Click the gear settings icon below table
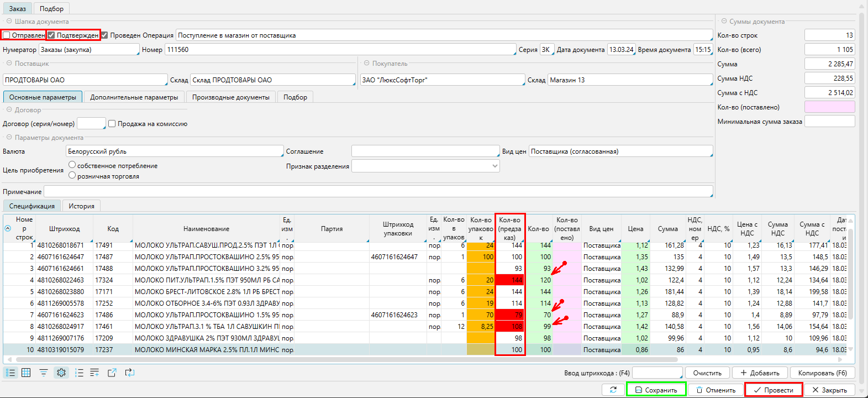868x398 pixels. pyautogui.click(x=61, y=373)
